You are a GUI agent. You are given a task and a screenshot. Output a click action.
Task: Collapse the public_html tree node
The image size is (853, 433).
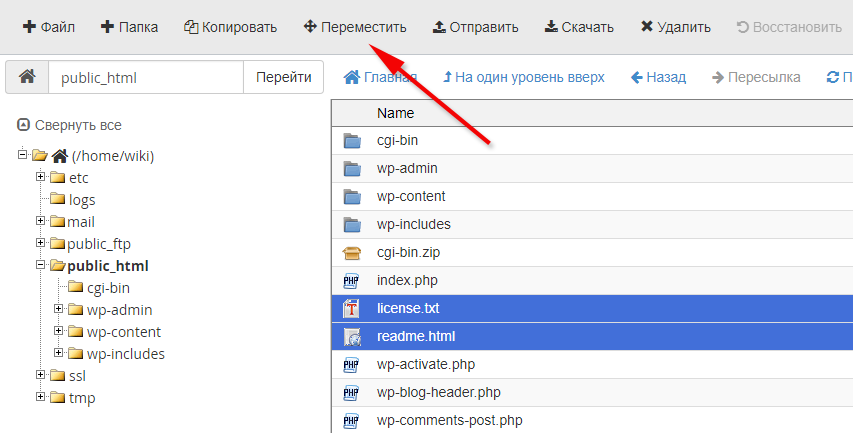(x=41, y=265)
